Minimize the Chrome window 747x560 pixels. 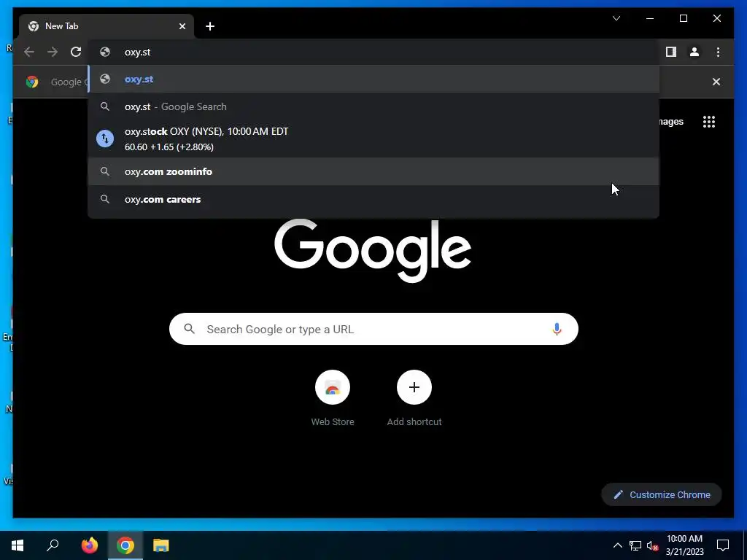[650, 18]
